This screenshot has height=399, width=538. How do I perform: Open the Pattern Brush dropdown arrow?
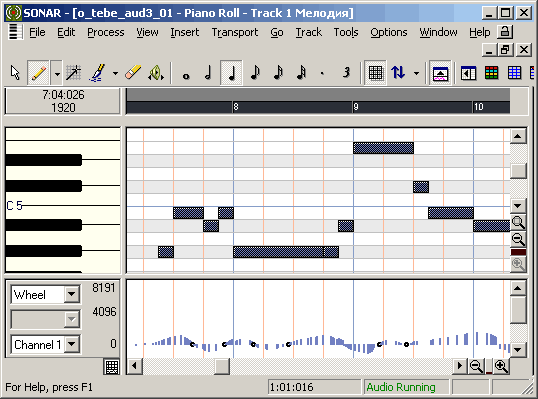pos(115,73)
